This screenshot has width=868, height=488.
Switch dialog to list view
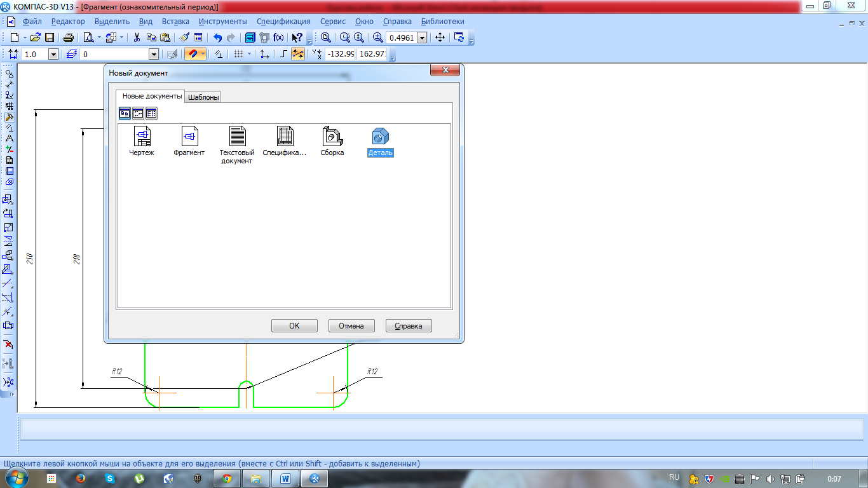[x=151, y=114]
